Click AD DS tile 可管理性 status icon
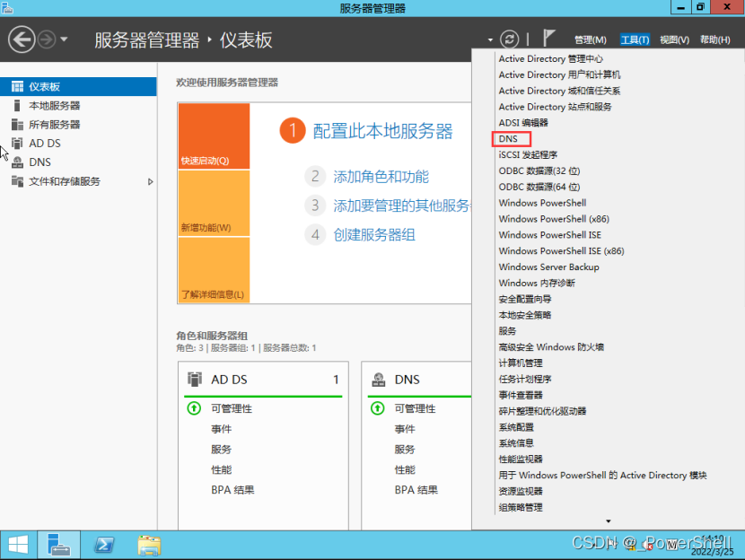Screen dimensions: 745x560 coord(194,408)
